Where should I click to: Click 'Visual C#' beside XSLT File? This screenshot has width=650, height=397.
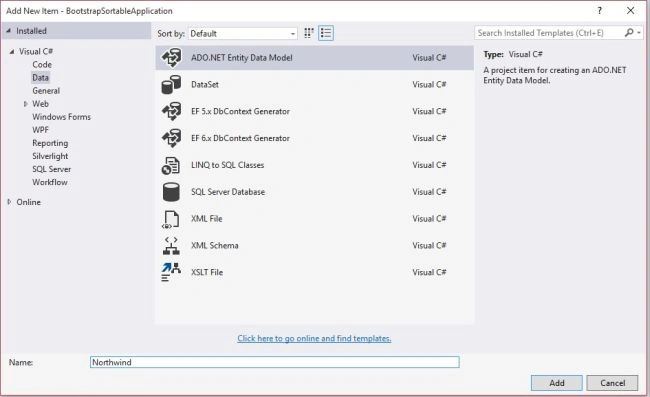[x=429, y=272]
